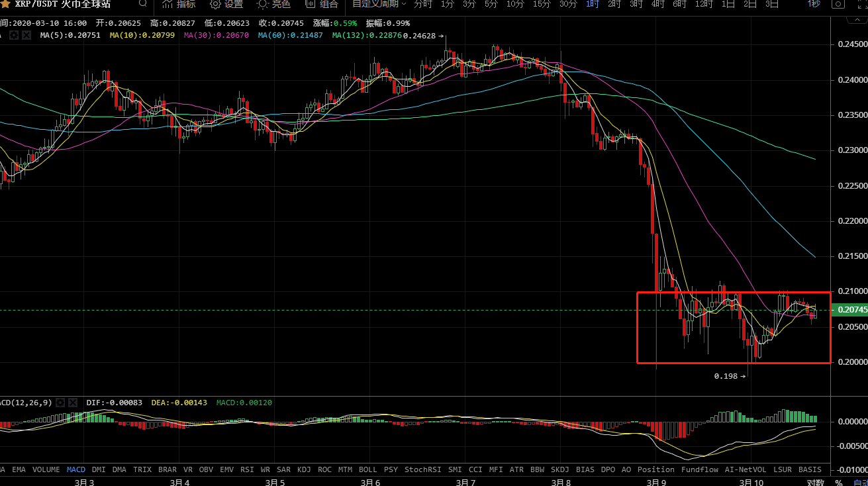The height and width of the screenshot is (486, 868).
Task: Open the 设置 settings gear
Action: point(226,4)
